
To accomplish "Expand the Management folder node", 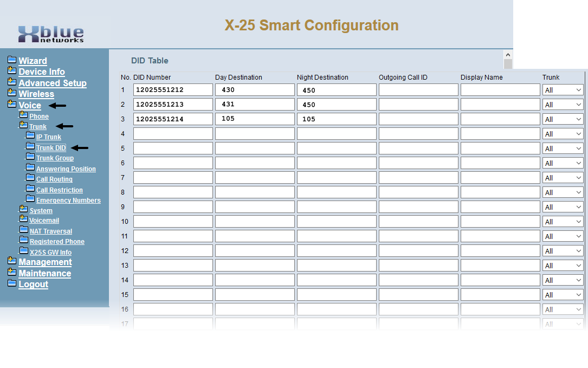I will [12, 261].
